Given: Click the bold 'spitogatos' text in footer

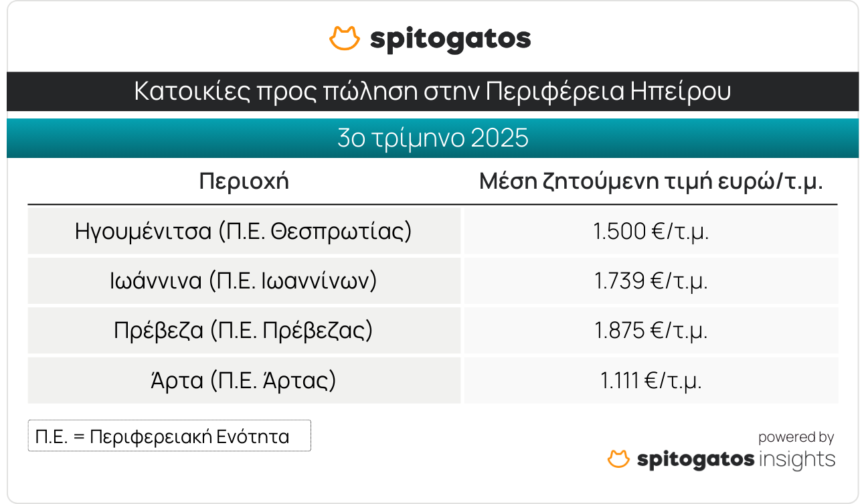Looking at the screenshot, I should click(x=696, y=460).
